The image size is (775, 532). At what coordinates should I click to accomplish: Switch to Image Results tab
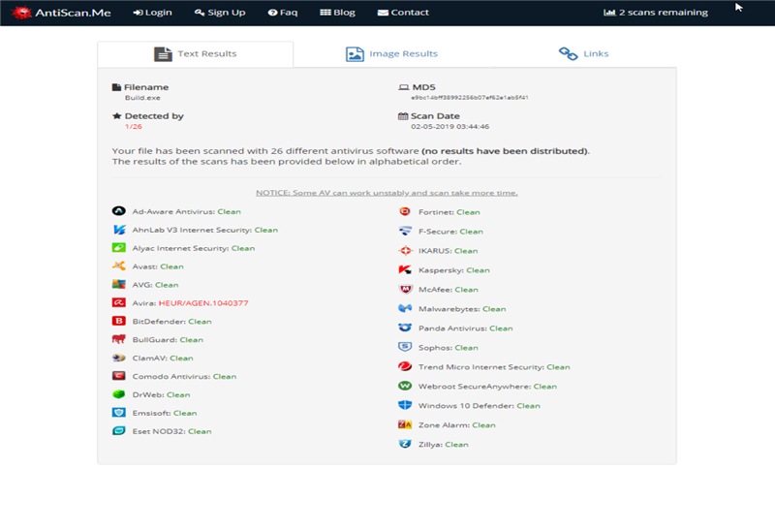pos(391,54)
